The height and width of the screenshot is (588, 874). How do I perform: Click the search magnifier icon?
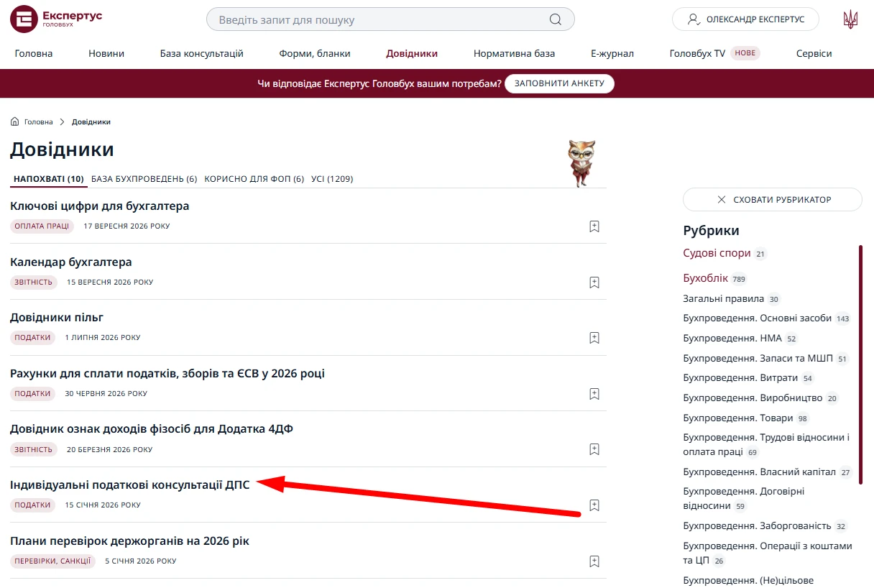pyautogui.click(x=556, y=19)
